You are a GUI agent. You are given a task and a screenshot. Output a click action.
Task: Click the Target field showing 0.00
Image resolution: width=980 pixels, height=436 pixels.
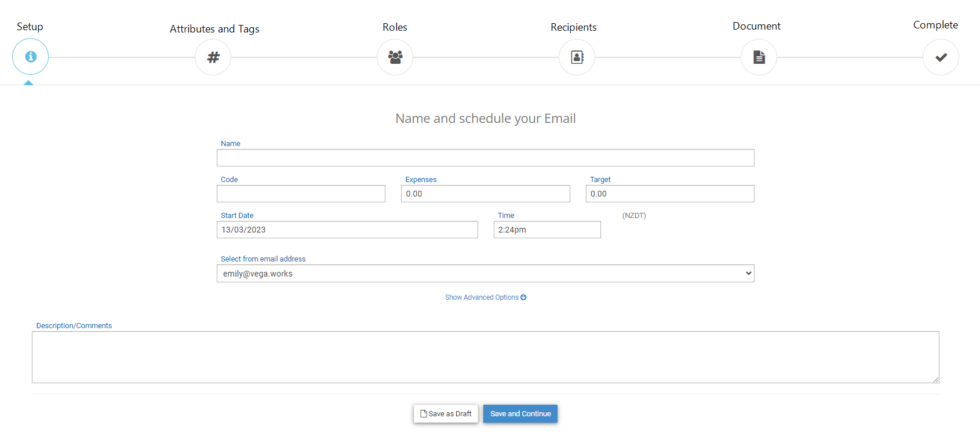tap(670, 194)
